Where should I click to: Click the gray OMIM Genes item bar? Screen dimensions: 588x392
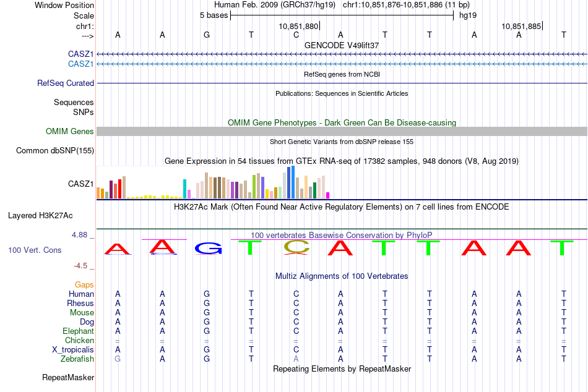[342, 131]
